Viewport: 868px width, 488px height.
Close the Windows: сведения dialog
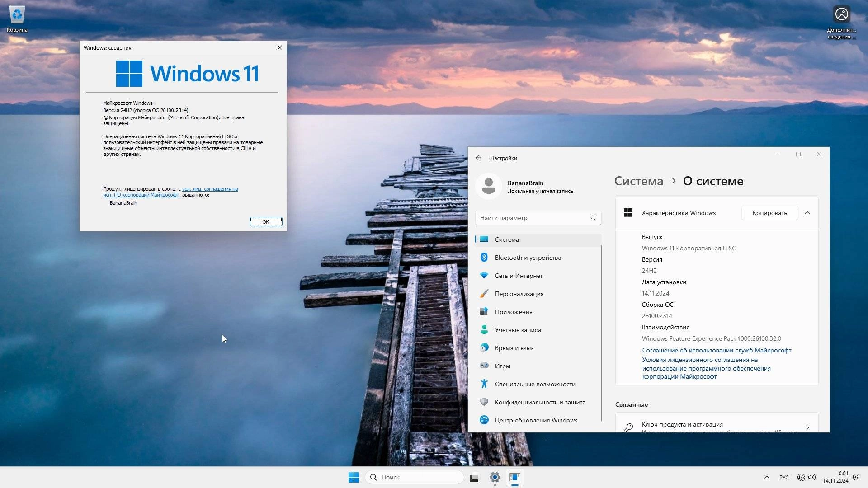coord(279,47)
